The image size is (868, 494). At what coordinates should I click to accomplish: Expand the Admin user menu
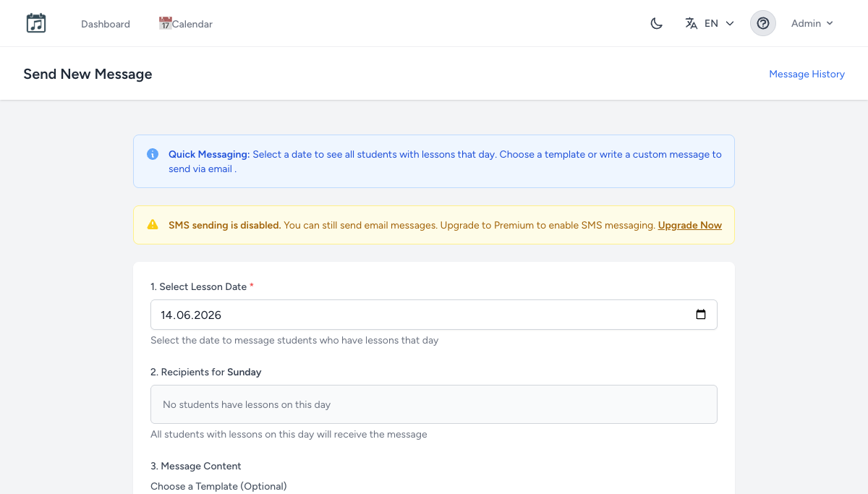tap(812, 23)
